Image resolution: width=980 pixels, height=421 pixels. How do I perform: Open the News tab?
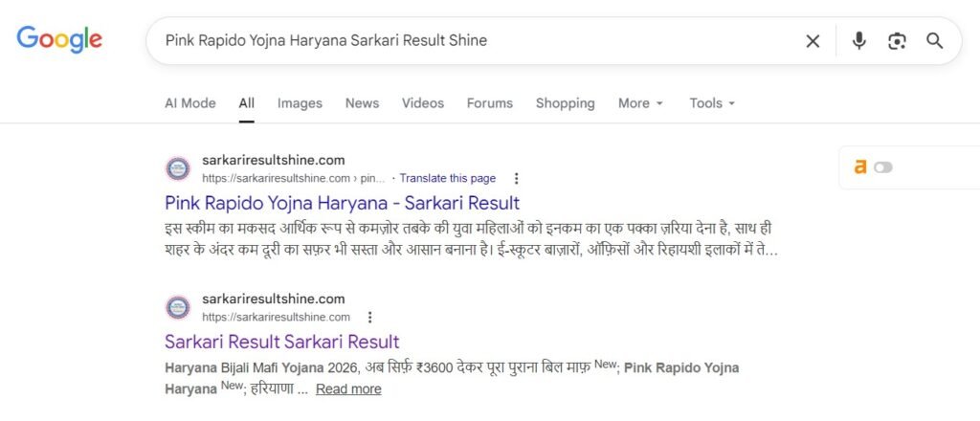[x=362, y=103]
